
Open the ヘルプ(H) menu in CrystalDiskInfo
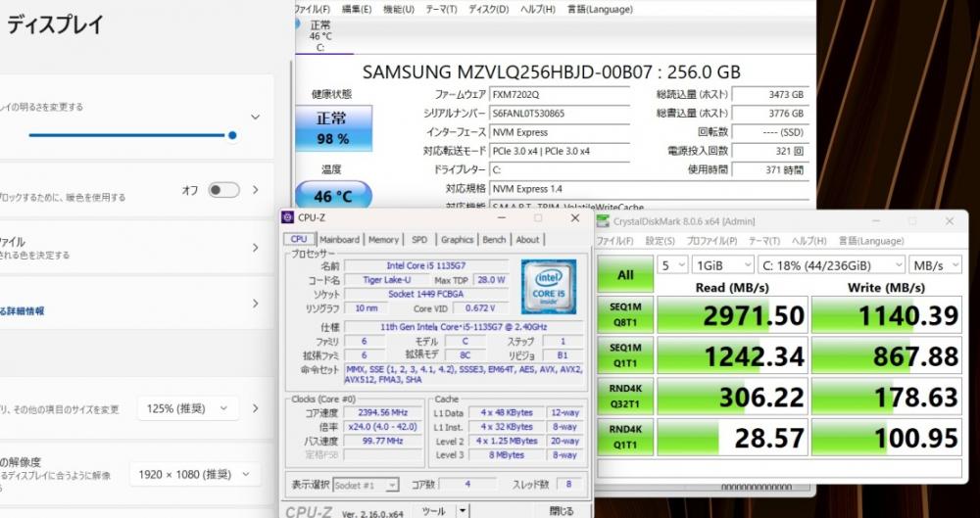click(x=538, y=10)
